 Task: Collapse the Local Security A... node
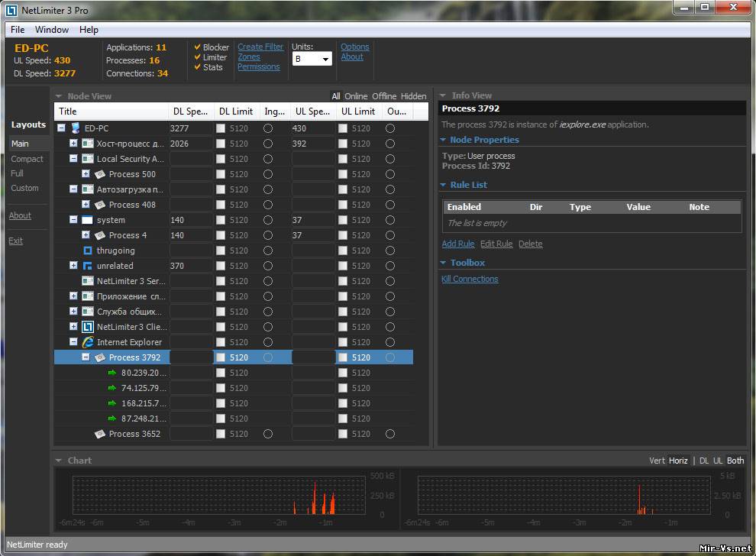click(73, 159)
